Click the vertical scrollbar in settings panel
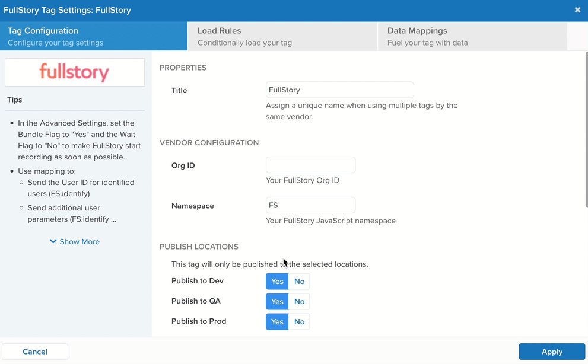Image resolution: width=588 pixels, height=364 pixels. 586,129
